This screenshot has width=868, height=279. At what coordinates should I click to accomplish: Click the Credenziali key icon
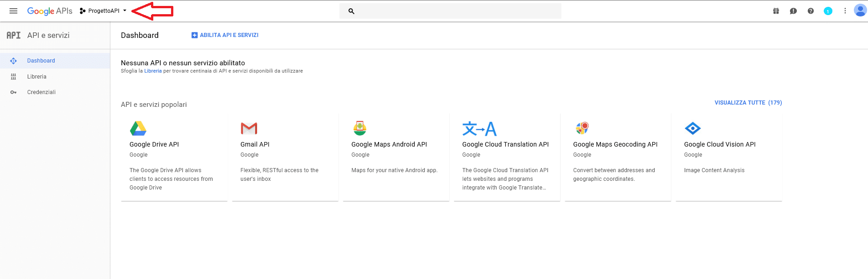pos(13,92)
